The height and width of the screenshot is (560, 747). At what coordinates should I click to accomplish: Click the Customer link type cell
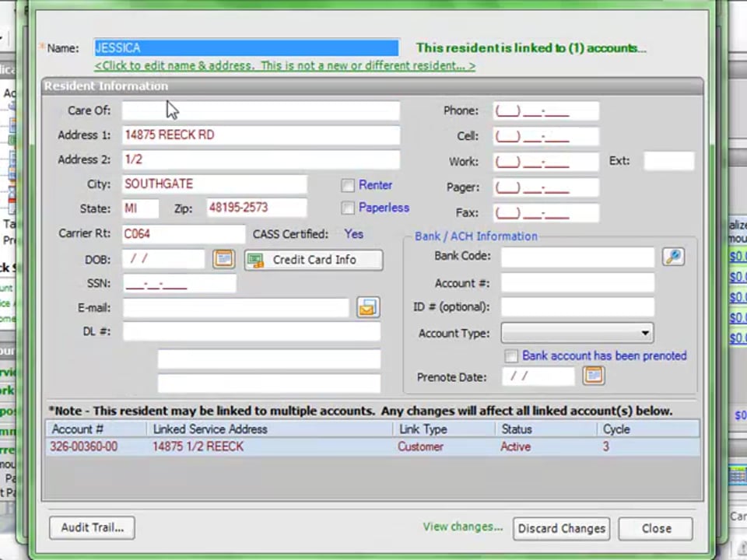pyautogui.click(x=420, y=446)
